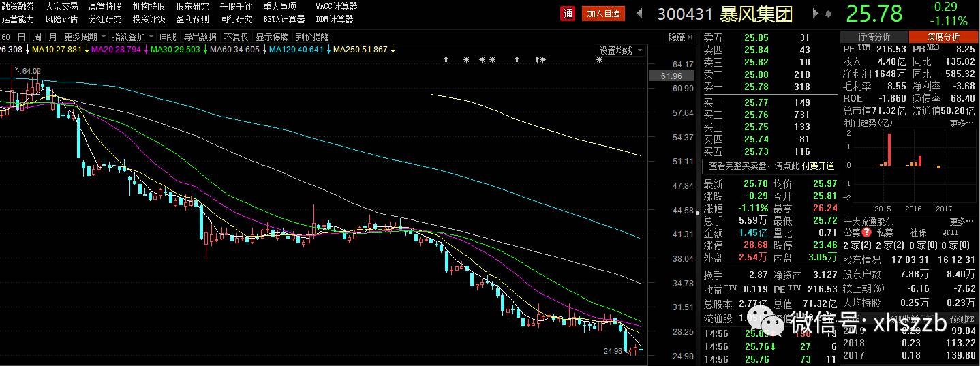The width and height of the screenshot is (980, 366).
Task: Click 买一 price 25.77 in order book
Action: coord(756,102)
